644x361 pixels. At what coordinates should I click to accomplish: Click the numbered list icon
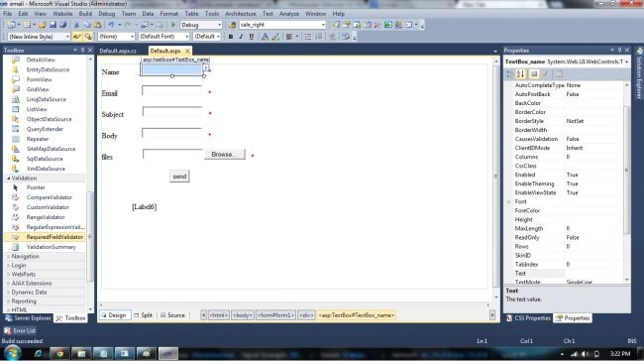(x=319, y=37)
